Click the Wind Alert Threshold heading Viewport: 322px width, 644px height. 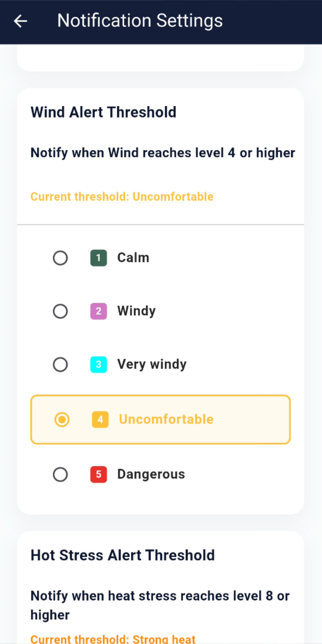click(103, 112)
